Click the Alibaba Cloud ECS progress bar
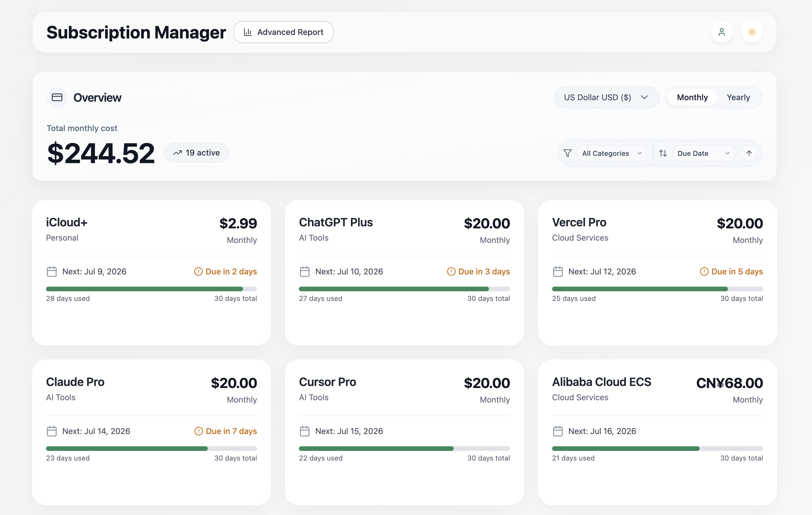The height and width of the screenshot is (515, 812). point(657,449)
